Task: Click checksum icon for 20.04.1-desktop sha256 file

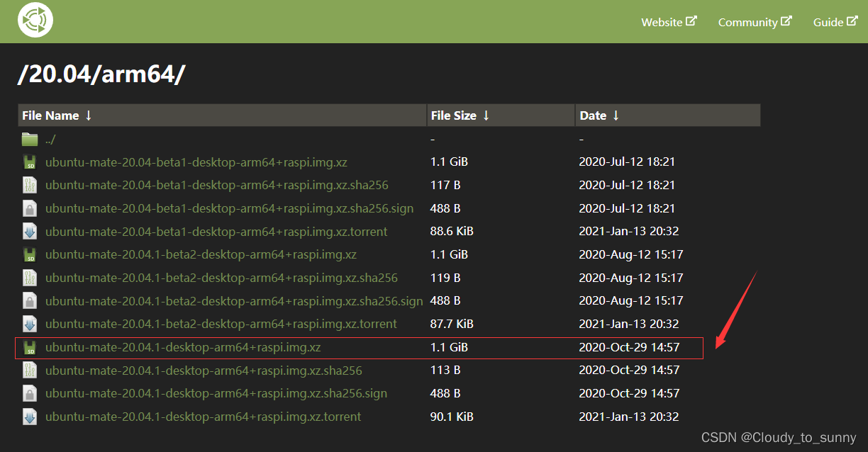Action: (29, 371)
